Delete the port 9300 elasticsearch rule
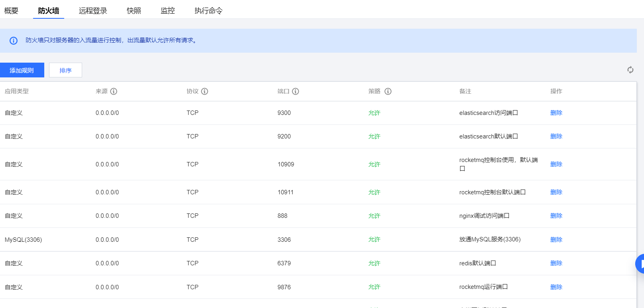The image size is (644, 308). [x=556, y=113]
